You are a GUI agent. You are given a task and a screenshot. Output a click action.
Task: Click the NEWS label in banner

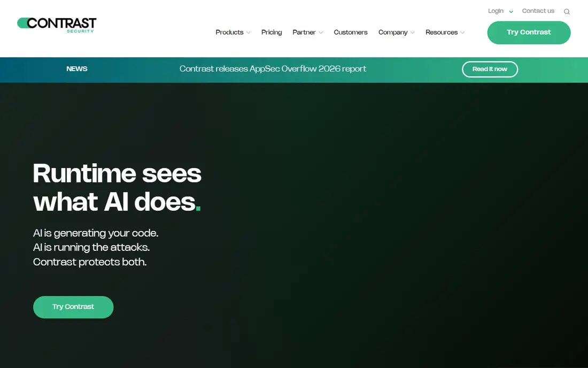[x=77, y=69]
